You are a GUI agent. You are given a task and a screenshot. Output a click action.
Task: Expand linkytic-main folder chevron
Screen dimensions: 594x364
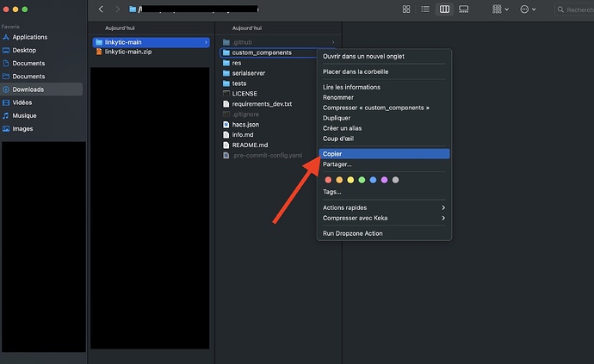point(206,42)
